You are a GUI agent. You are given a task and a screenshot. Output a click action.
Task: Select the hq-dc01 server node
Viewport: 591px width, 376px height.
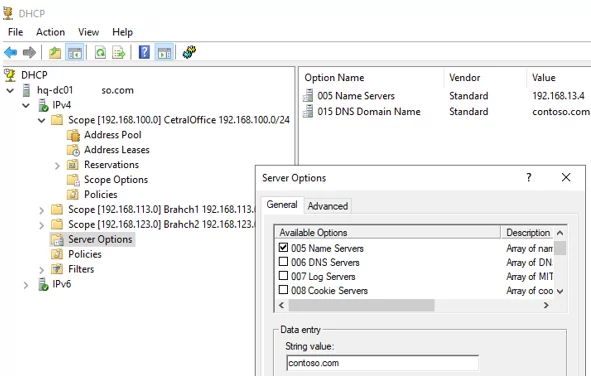coord(85,90)
